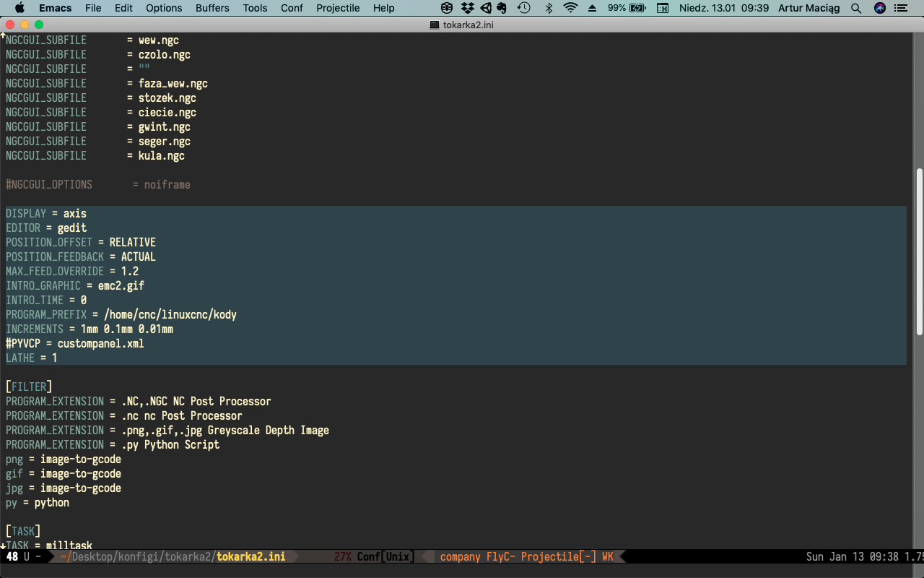924x578 pixels.
Task: Open the Apple menu
Action: click(19, 8)
